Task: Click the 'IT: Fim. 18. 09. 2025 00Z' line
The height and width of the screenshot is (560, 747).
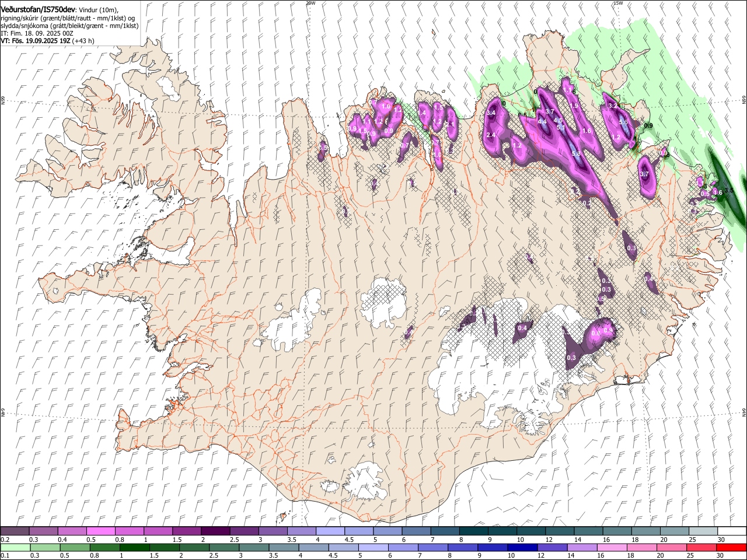Action: pos(37,33)
